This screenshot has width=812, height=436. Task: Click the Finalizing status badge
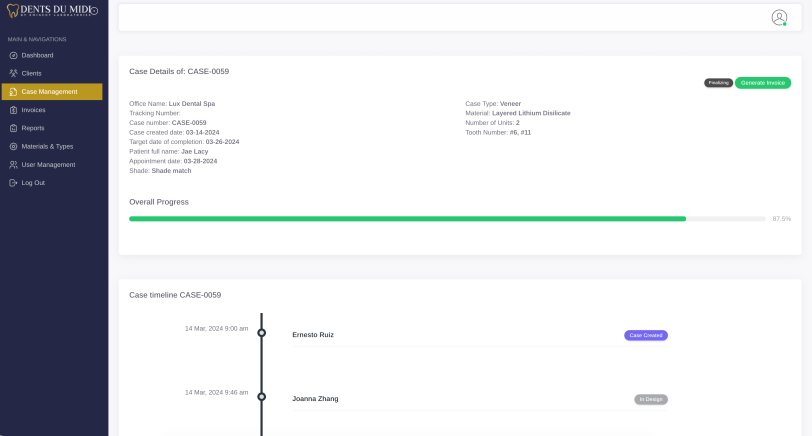718,83
